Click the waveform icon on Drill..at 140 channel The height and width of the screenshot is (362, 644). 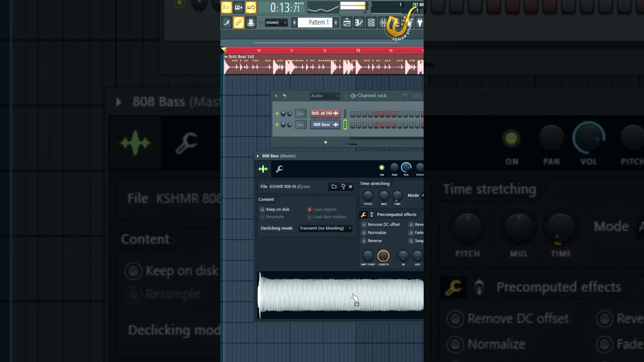pos(336,113)
